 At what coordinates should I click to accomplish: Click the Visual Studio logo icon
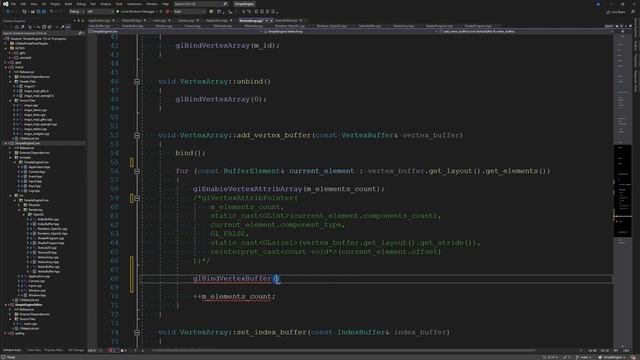[x=5, y=4]
